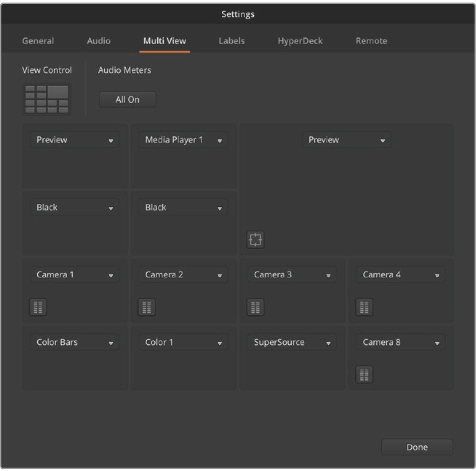Toggle Camera 1 audio meter icon
Screen dimensions: 476x471
click(x=38, y=307)
